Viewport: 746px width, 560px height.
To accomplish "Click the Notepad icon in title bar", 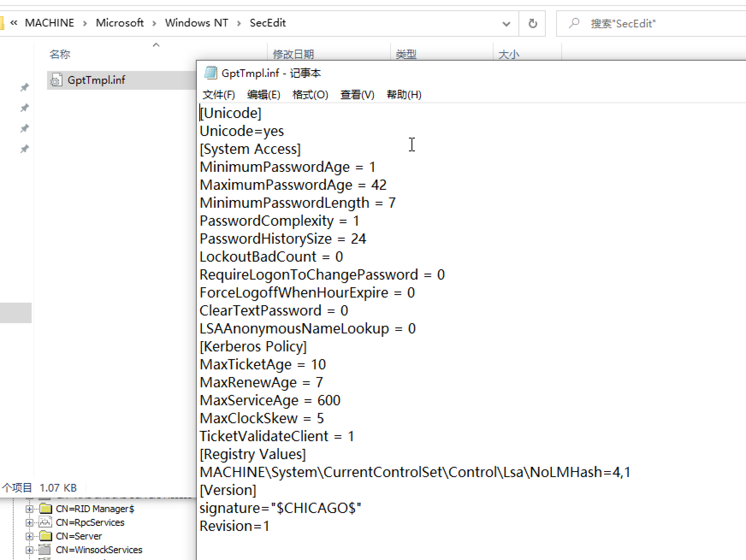I will (x=210, y=73).
